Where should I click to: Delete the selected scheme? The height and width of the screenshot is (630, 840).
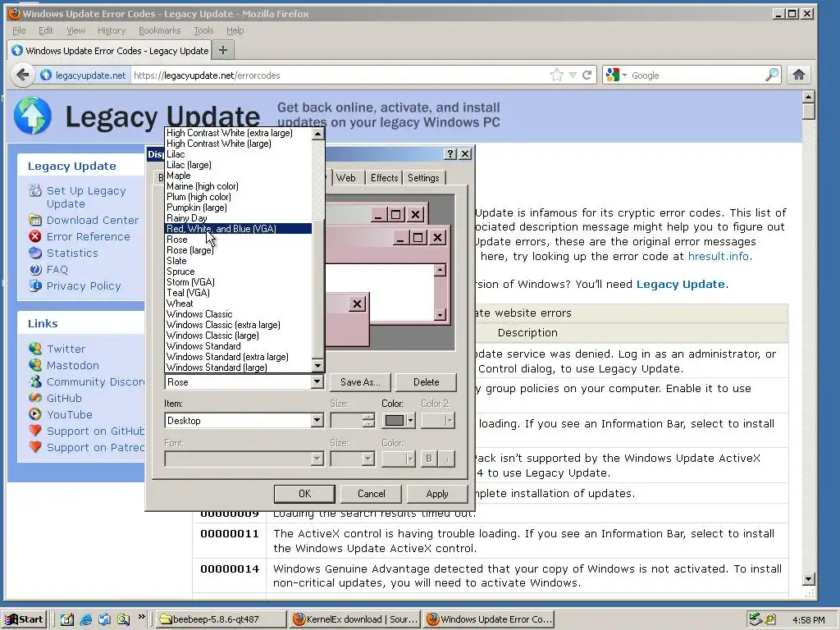426,382
